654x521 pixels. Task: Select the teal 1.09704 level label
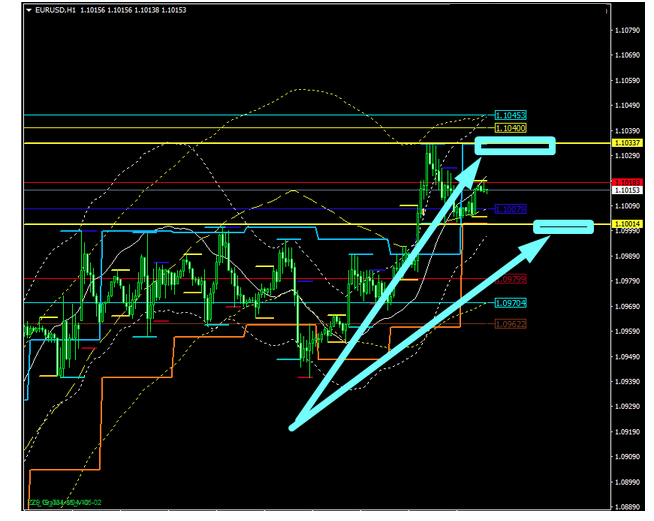510,302
